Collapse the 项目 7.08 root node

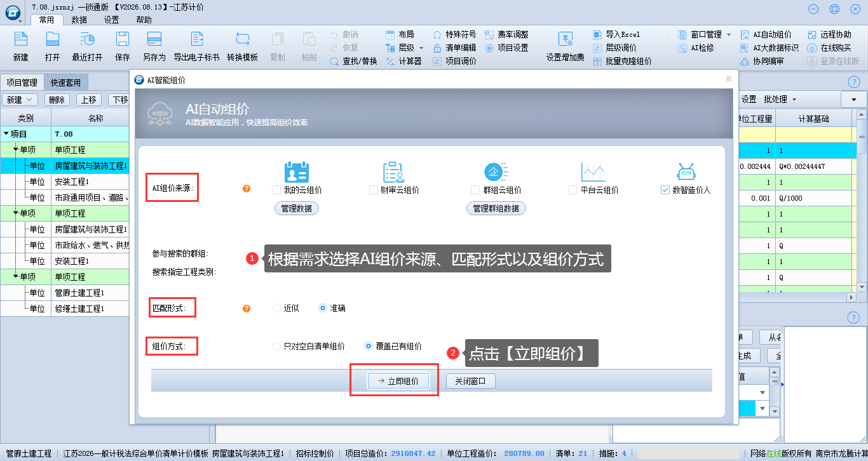pyautogui.click(x=6, y=134)
